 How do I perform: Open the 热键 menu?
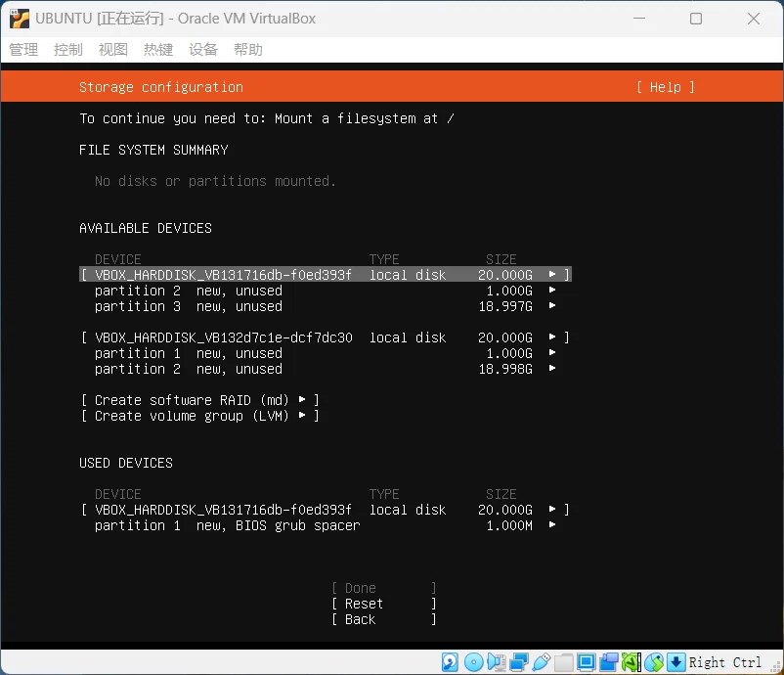(x=158, y=50)
